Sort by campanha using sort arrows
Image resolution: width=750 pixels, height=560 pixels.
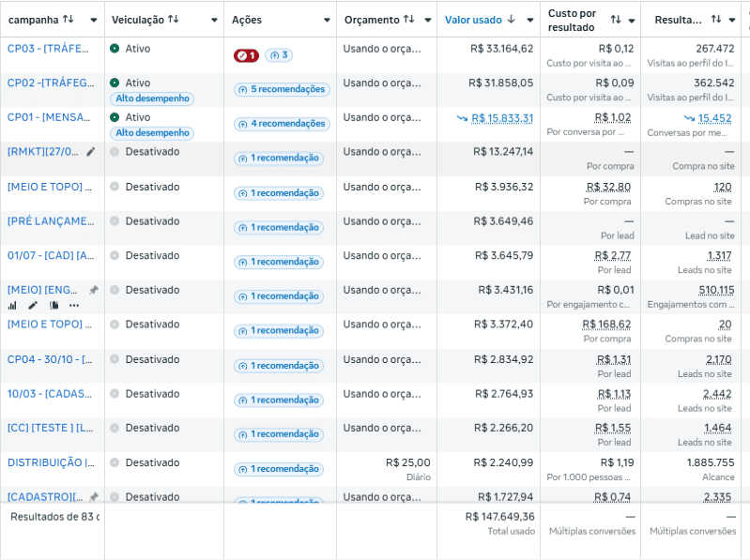68,20
